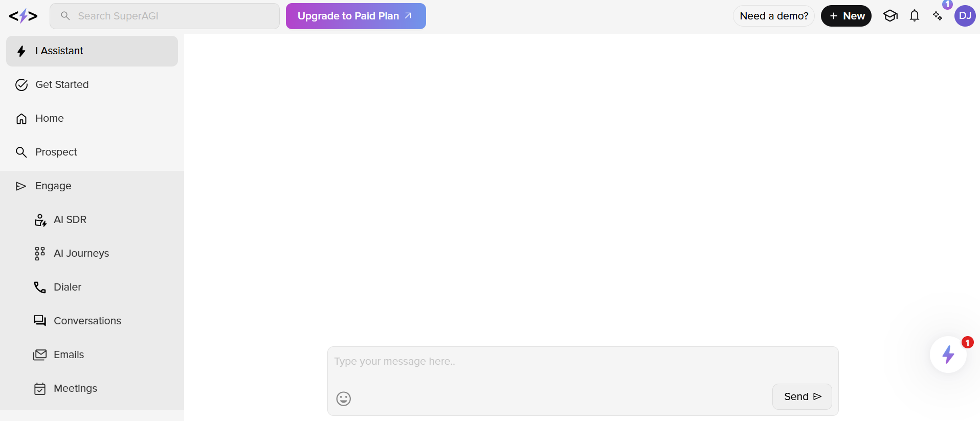Go to Get Started
The width and height of the screenshot is (980, 421).
(92, 84)
